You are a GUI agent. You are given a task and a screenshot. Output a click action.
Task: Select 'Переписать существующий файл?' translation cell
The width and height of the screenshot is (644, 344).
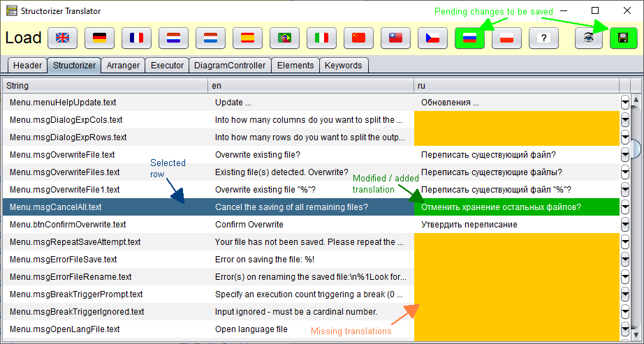[x=517, y=155]
